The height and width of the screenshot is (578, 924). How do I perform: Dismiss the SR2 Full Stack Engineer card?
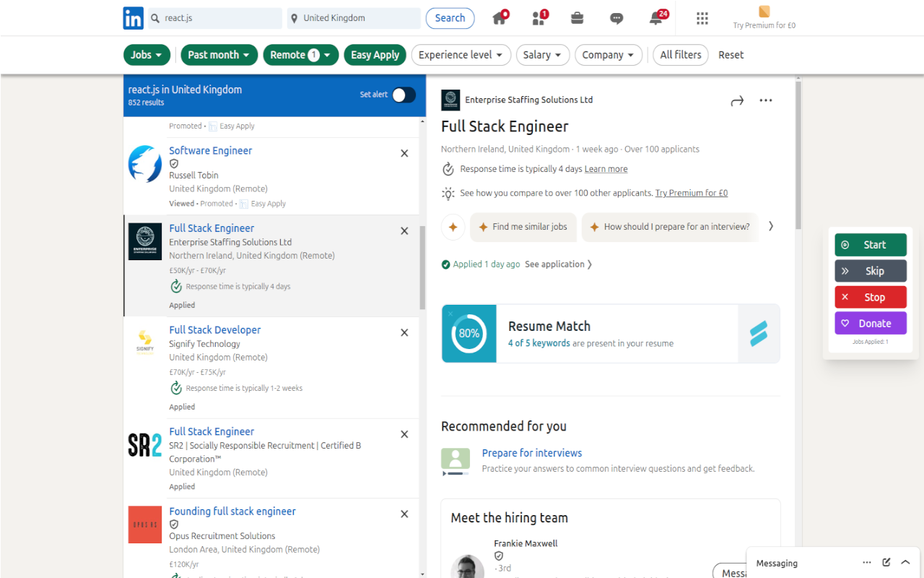coord(404,434)
